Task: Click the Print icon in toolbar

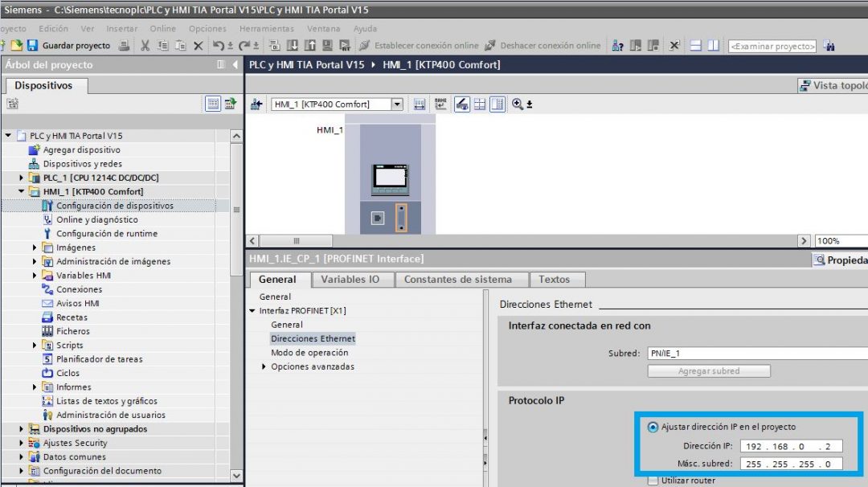Action: pos(124,45)
